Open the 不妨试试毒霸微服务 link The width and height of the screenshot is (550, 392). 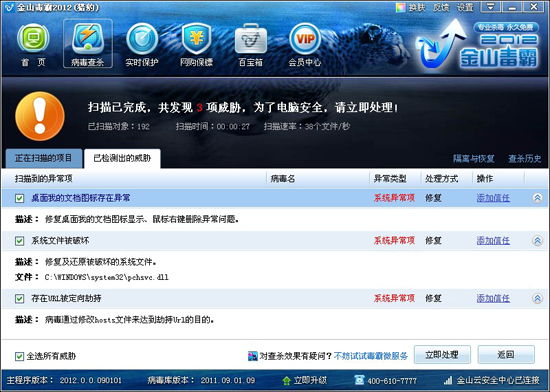click(371, 356)
